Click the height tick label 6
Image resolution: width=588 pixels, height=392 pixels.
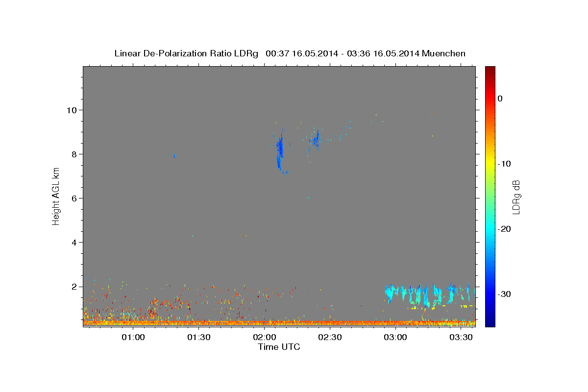tap(74, 198)
